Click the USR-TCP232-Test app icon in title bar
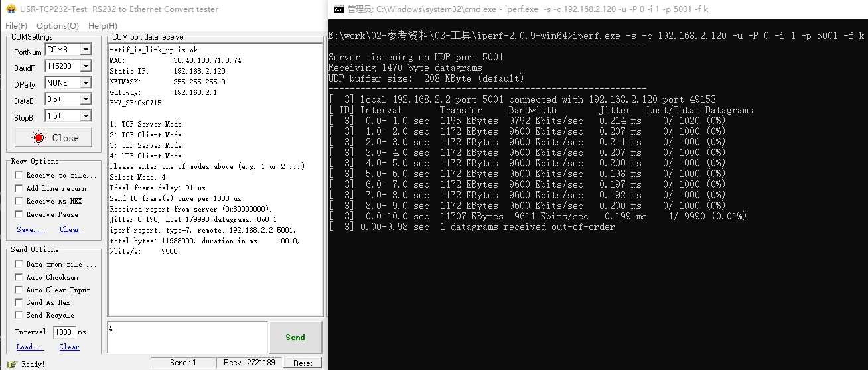Viewport: 868px width, 370px height. [11, 9]
